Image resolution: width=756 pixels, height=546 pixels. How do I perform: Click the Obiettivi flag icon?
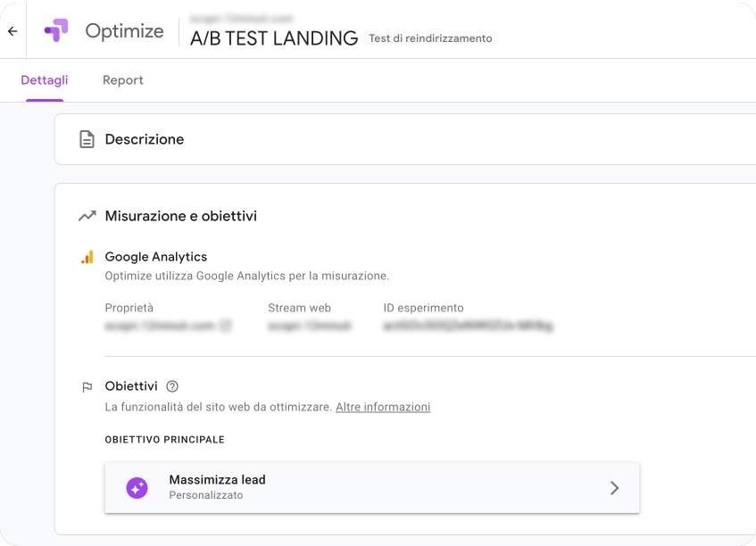[87, 387]
